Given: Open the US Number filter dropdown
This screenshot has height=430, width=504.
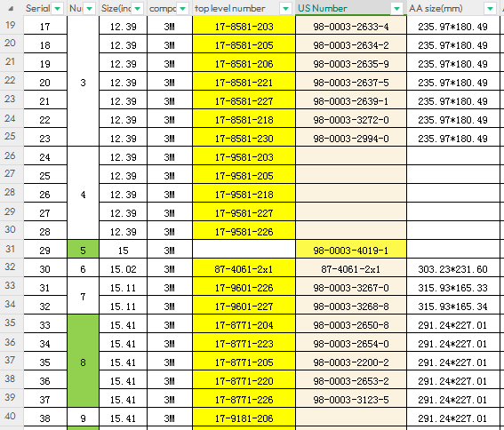Looking at the screenshot, I should (x=397, y=9).
